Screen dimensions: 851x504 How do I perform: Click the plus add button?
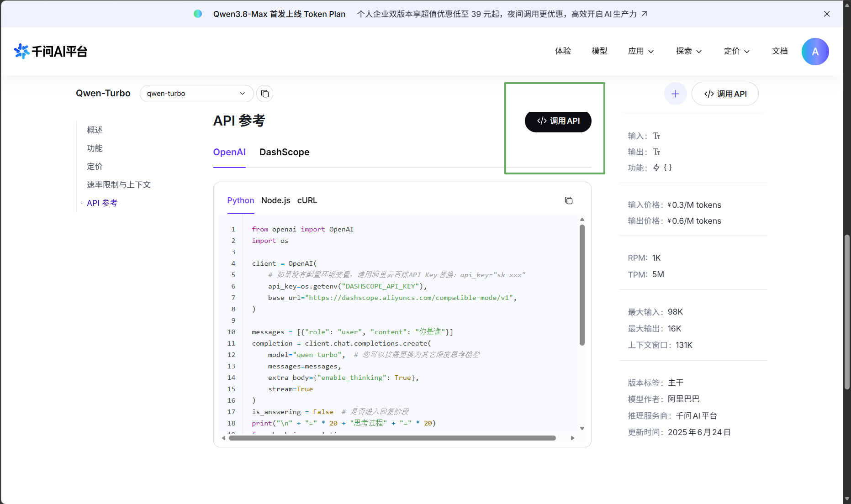coord(675,94)
